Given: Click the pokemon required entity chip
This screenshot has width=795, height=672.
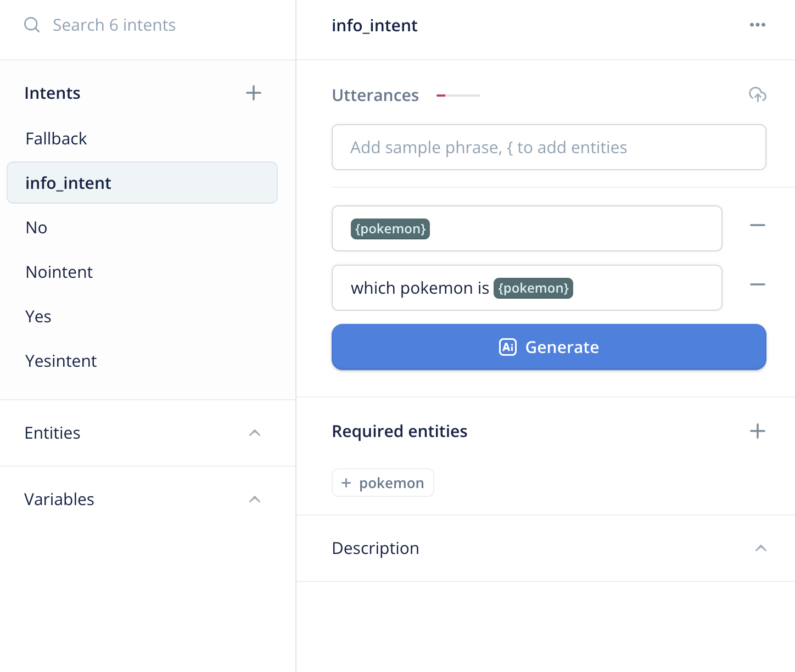Looking at the screenshot, I should point(383,483).
